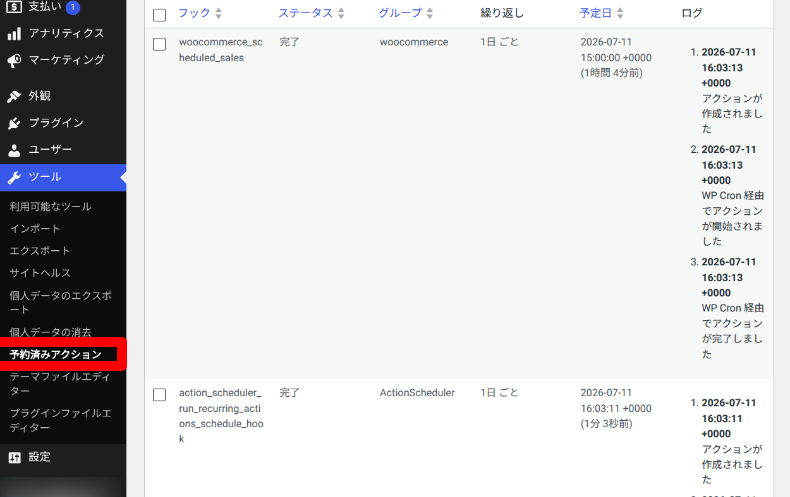
Task: Click log entry WP Cron経由でアクションが完了しました
Action: [733, 331]
